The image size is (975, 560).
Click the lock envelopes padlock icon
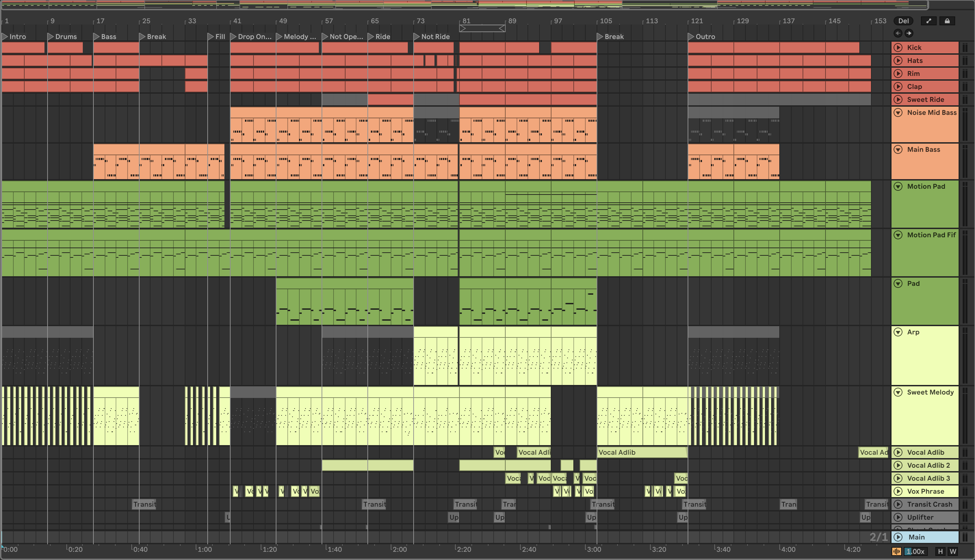(x=947, y=21)
